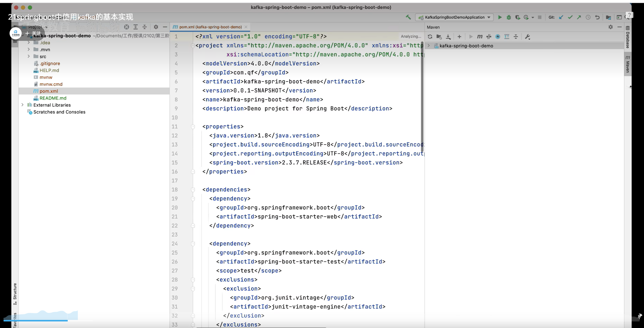Start debugging with the bug icon
This screenshot has width=644, height=328.
click(x=509, y=17)
